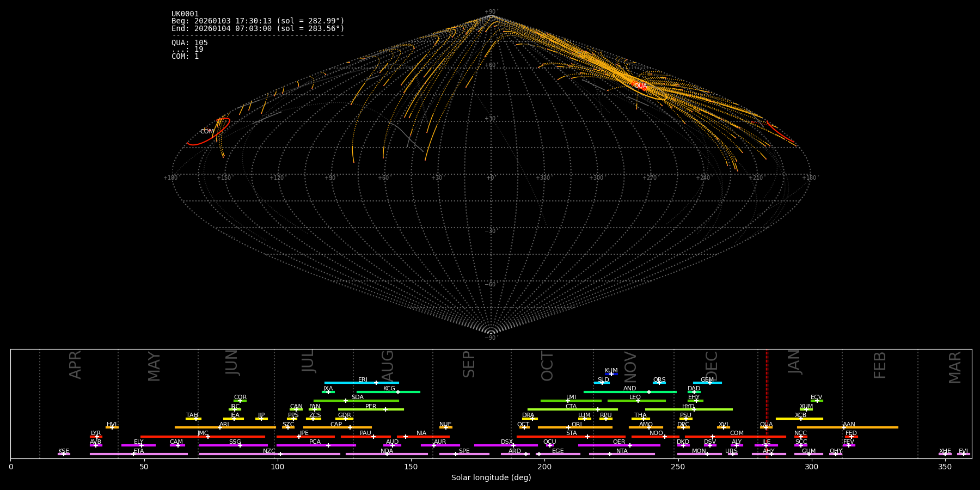
Task: Click the HYD shower label
Action: (688, 406)
